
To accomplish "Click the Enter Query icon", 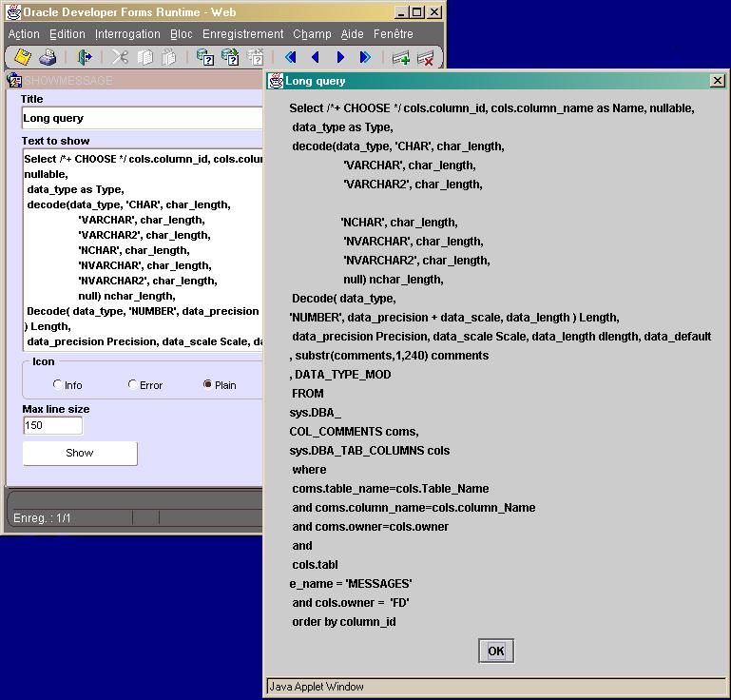I will pyautogui.click(x=205, y=57).
